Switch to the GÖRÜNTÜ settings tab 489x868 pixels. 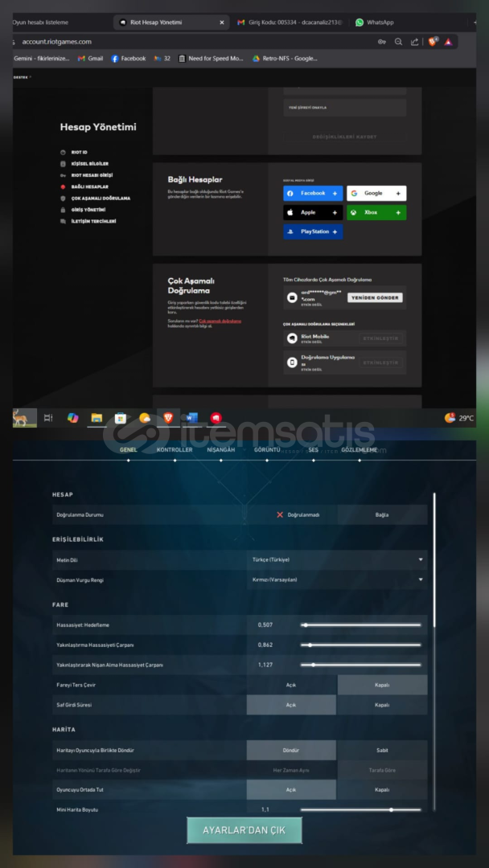tap(267, 450)
